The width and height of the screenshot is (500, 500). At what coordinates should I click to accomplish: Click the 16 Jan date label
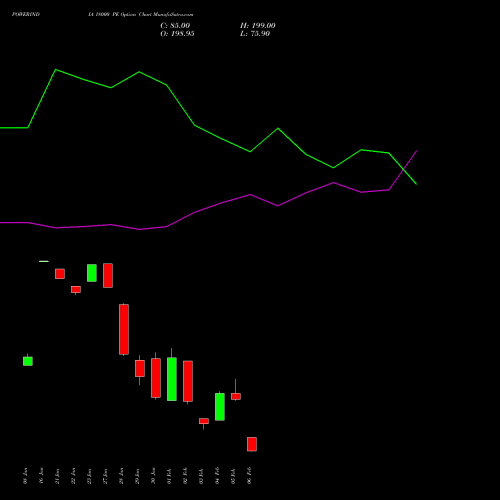coord(42,476)
